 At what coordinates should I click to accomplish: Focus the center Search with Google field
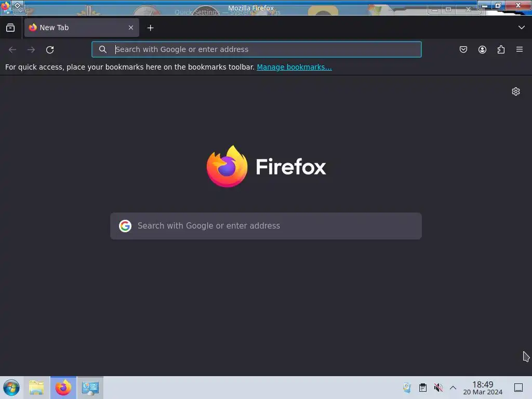click(266, 226)
